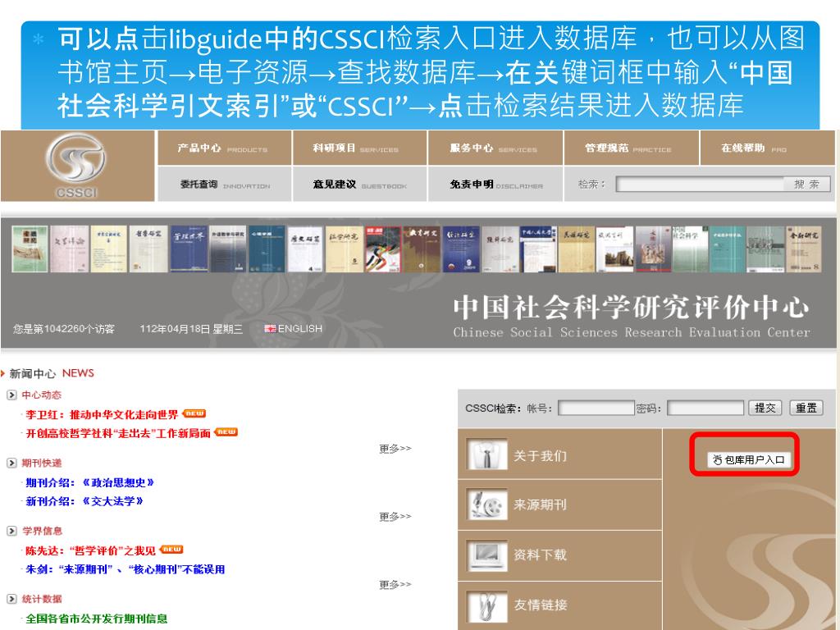The width and height of the screenshot is (840, 630).
Task: Open the 意见建议 guestbook item
Action: [x=359, y=185]
